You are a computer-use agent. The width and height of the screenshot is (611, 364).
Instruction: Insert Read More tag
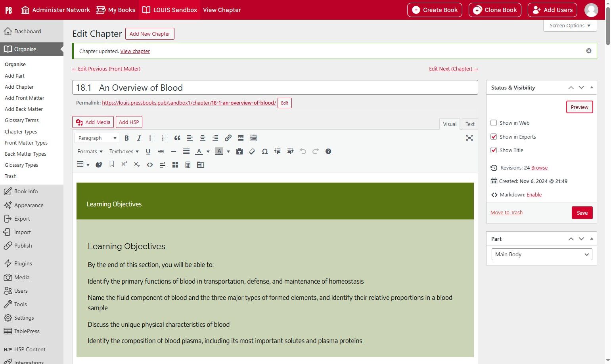click(241, 138)
